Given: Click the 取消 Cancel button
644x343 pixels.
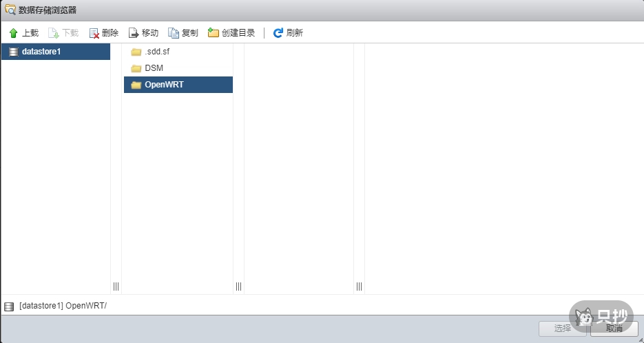Looking at the screenshot, I should coord(614,329).
